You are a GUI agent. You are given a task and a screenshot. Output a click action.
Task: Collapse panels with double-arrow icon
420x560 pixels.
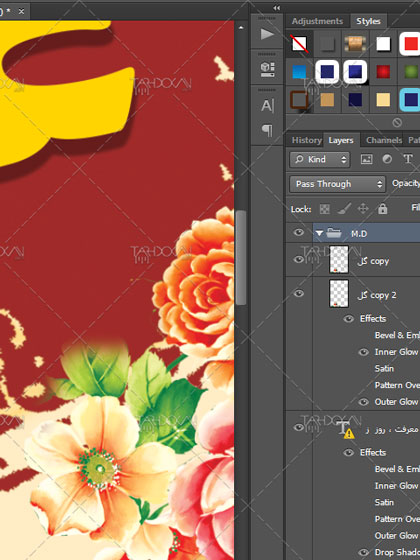coord(277,8)
